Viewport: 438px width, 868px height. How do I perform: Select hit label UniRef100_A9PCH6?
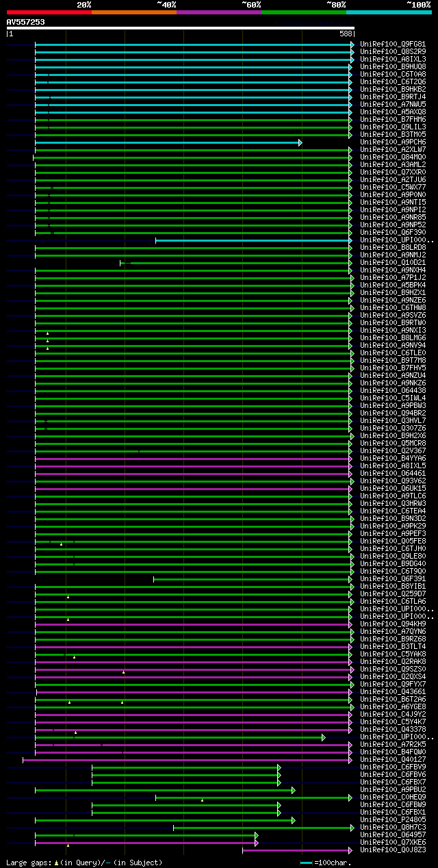pos(393,142)
